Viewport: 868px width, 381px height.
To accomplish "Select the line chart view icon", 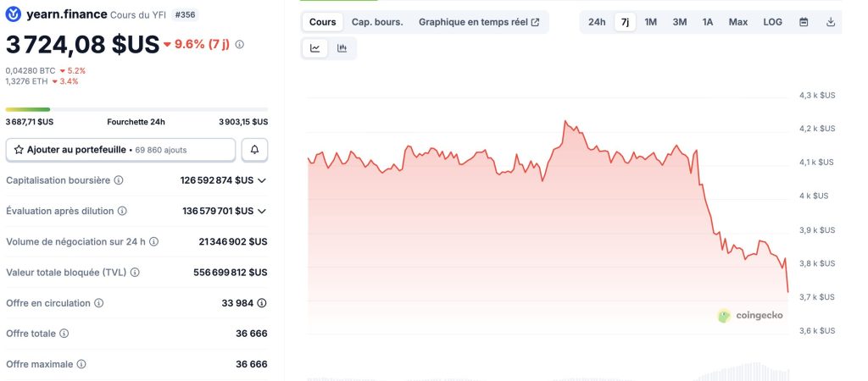I will coord(315,48).
